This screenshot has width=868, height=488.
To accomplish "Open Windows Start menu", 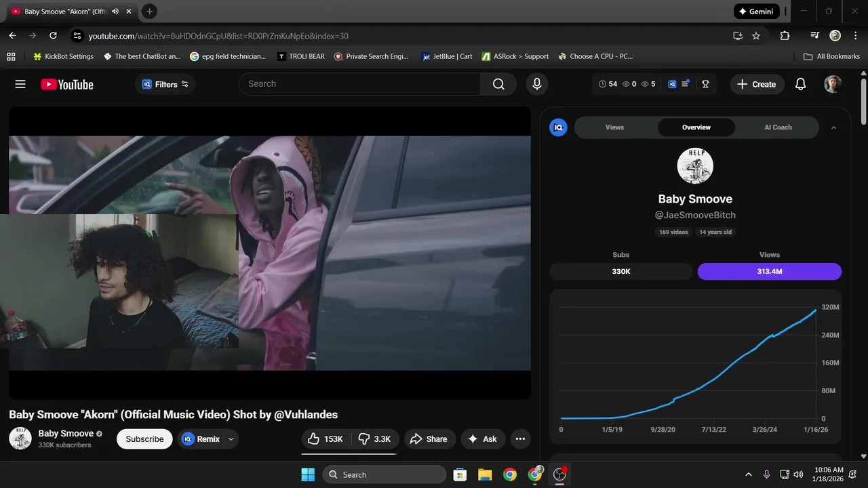I will point(308,474).
